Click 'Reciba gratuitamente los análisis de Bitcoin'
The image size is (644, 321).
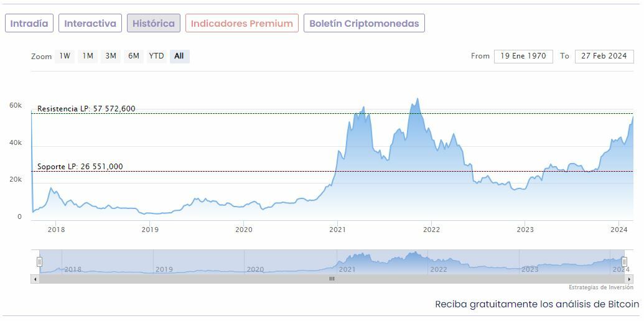tap(536, 304)
